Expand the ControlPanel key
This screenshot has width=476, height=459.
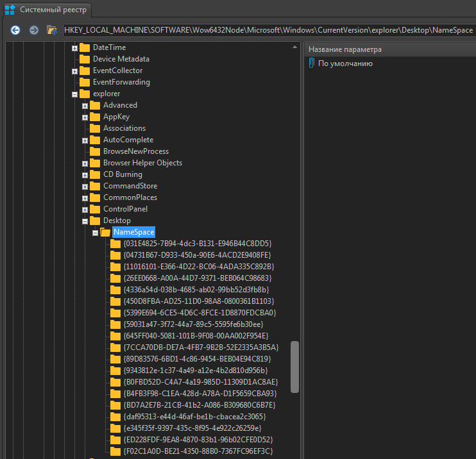[x=85, y=210]
